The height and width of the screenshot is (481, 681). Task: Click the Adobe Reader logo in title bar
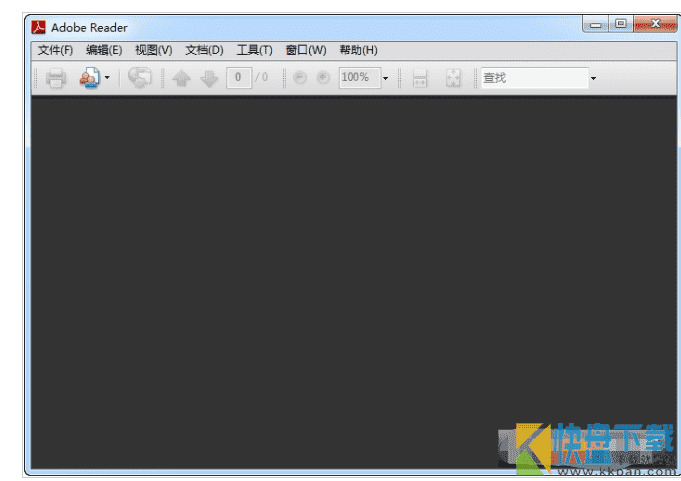pos(39,27)
